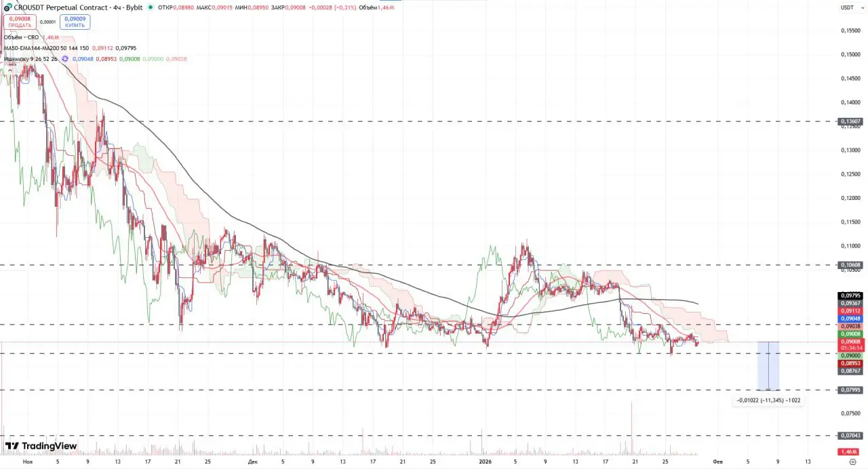Click the 0,15500 price scale value
Viewport: 868px width, 469px height.
[850, 30]
